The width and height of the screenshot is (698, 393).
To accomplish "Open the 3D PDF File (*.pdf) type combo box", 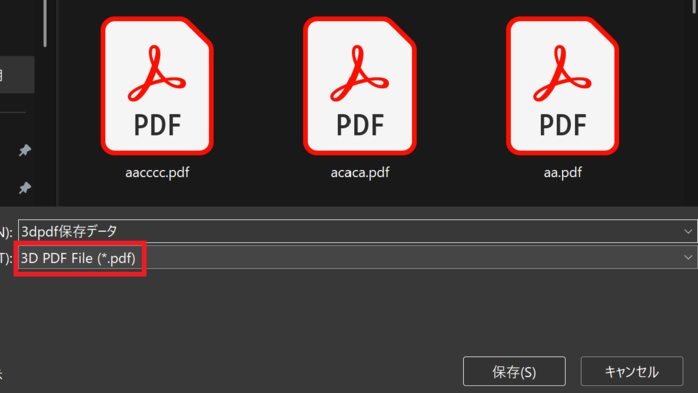I will coord(357,258).
